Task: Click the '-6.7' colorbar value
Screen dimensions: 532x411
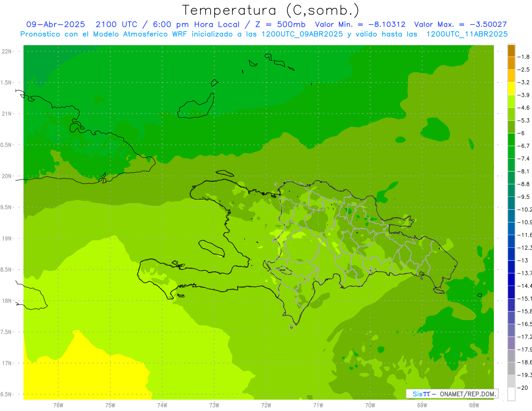Action: tap(524, 146)
